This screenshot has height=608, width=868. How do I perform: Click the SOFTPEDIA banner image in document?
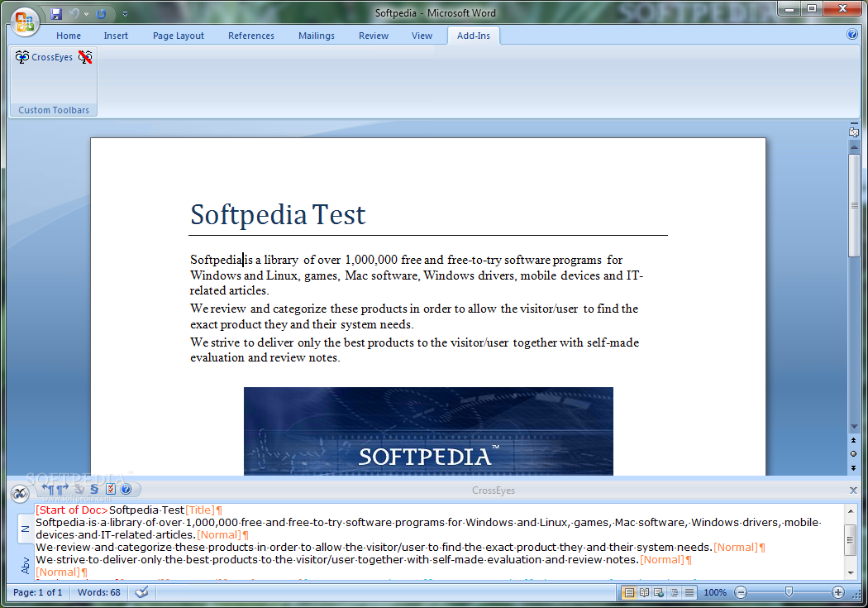pos(428,431)
